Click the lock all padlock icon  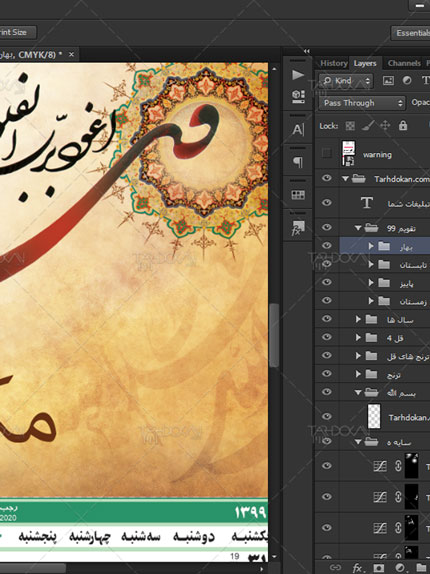pos(403,126)
